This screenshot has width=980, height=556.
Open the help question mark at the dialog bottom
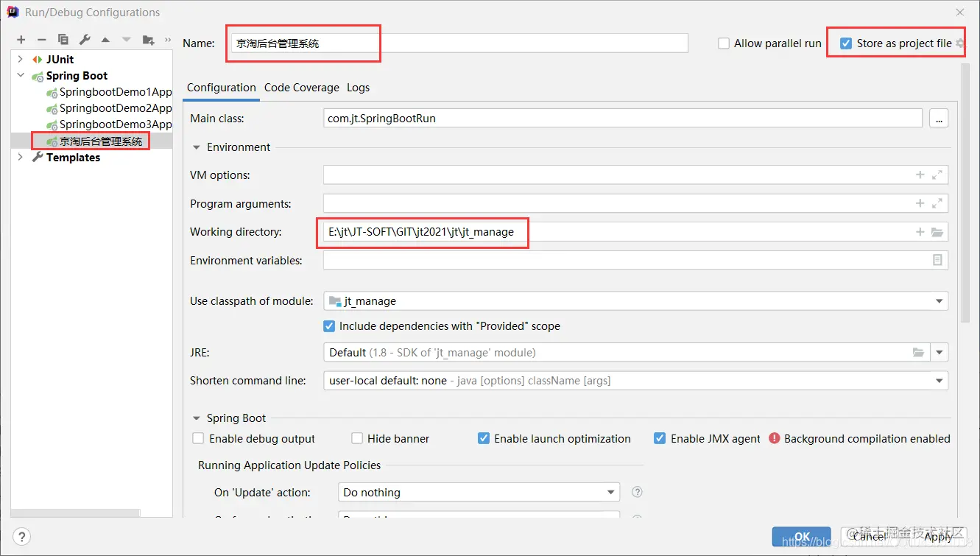coord(22,536)
